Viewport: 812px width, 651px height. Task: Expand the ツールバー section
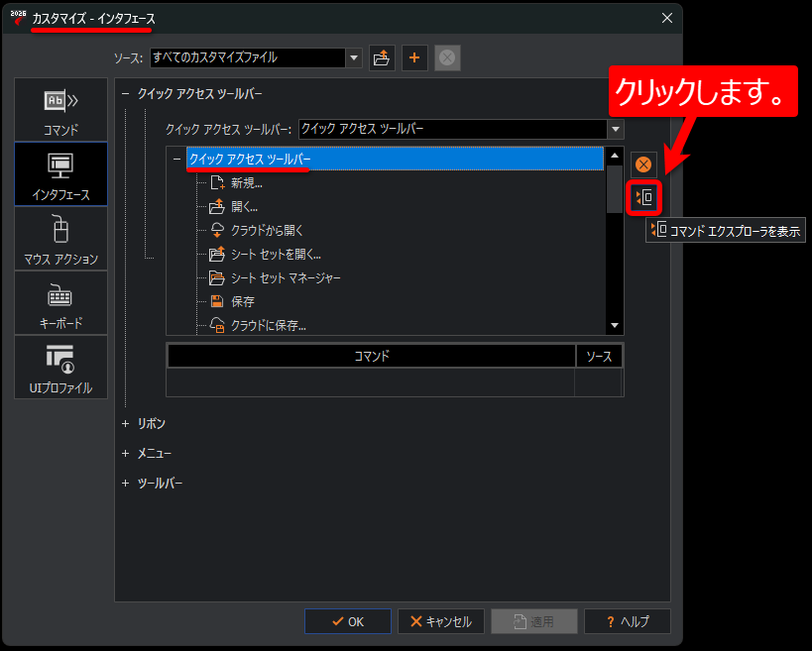tap(125, 484)
